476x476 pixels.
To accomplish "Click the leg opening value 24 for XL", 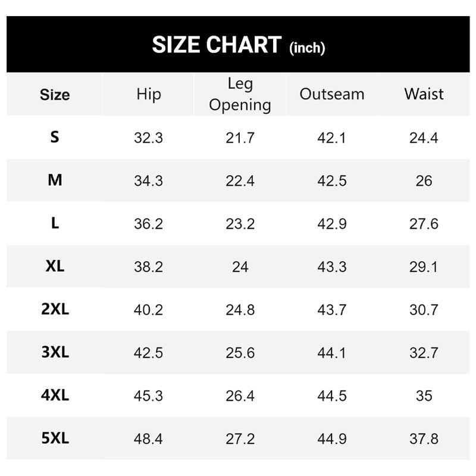I will [240, 267].
